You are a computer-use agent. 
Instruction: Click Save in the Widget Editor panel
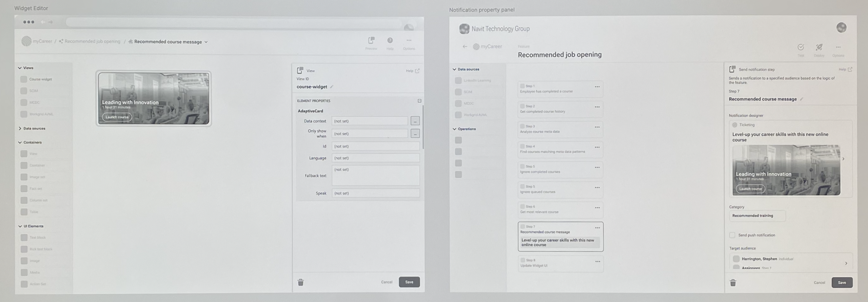point(409,282)
